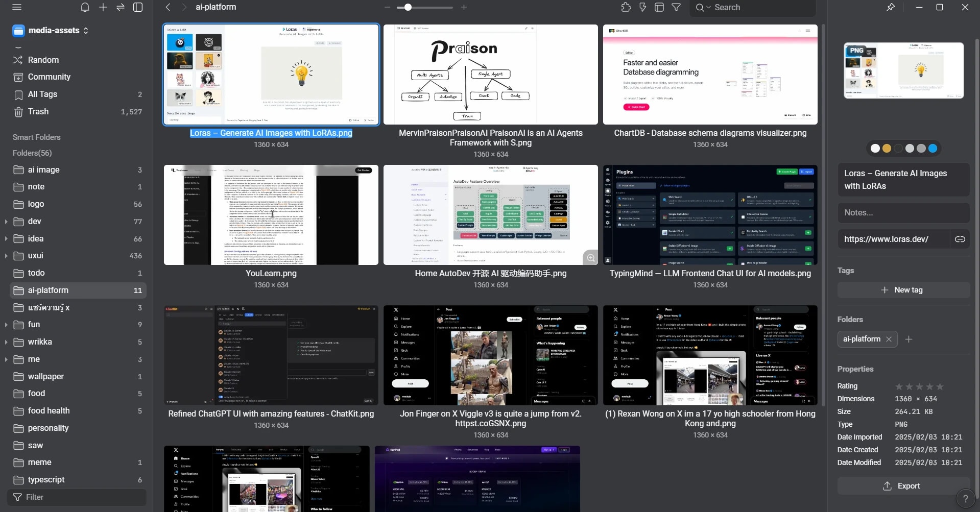Screen dimensions: 980x512
Task: Click the Loras file name label
Action: (x=271, y=133)
